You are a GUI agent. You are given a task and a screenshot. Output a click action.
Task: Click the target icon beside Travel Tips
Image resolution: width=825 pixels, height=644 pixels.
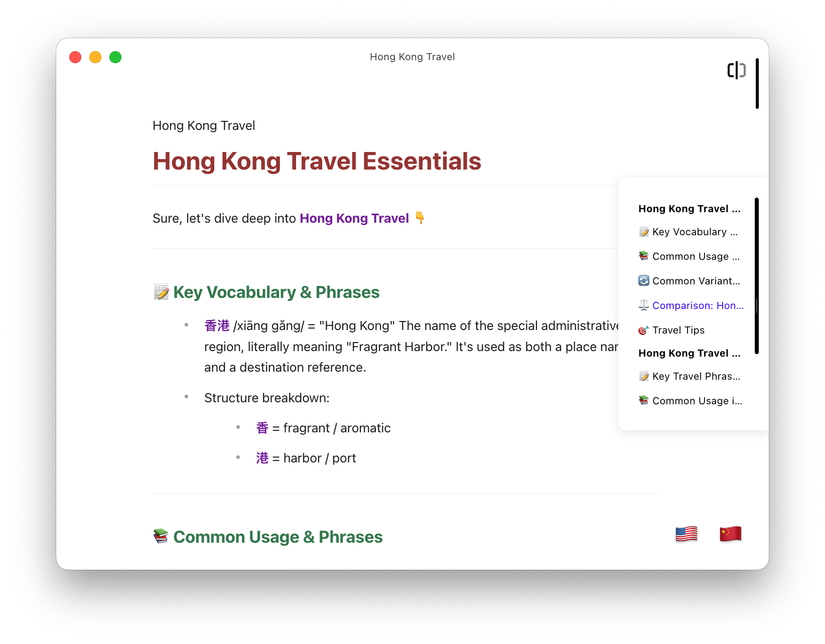[x=644, y=330]
